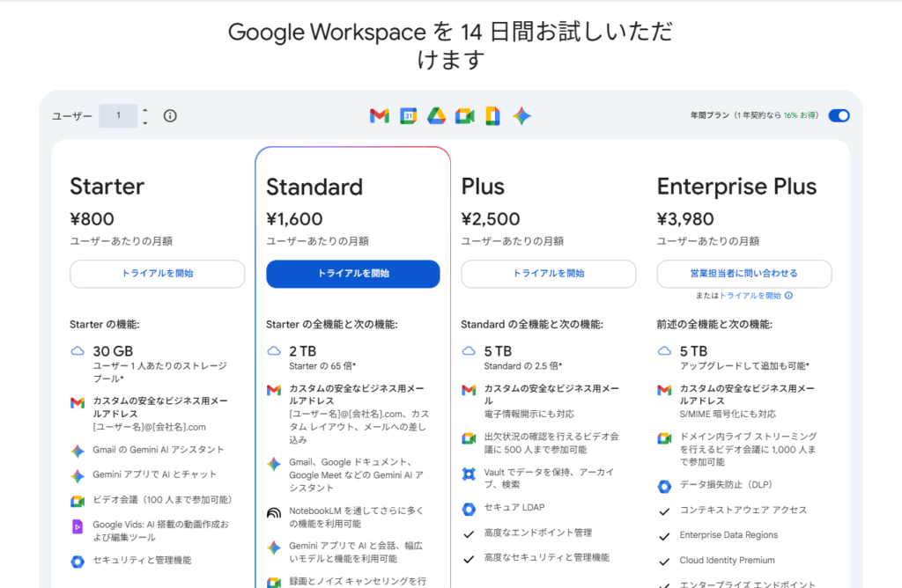Click the Google Meet icon in the top row
902x588 pixels.
pyautogui.click(x=465, y=116)
